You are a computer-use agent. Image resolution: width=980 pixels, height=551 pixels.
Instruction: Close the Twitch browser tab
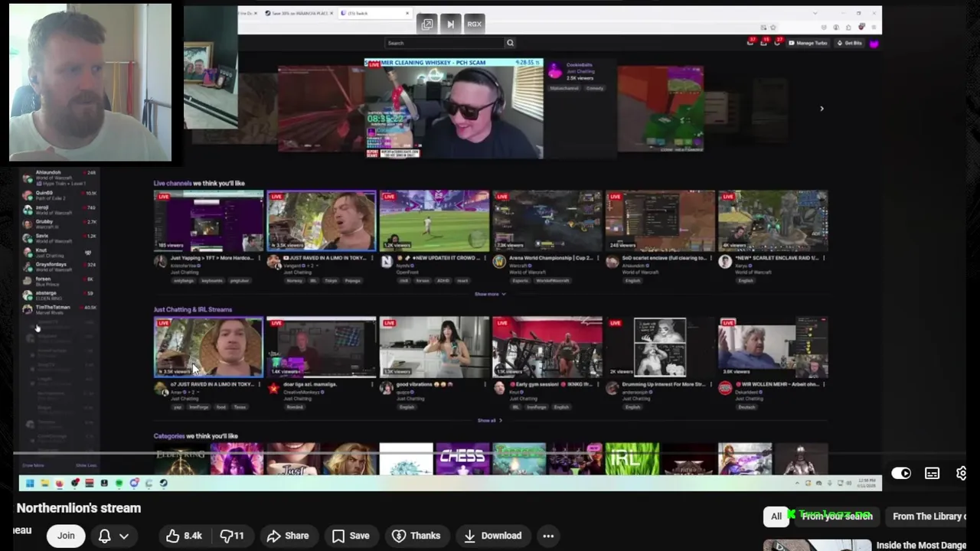407,13
